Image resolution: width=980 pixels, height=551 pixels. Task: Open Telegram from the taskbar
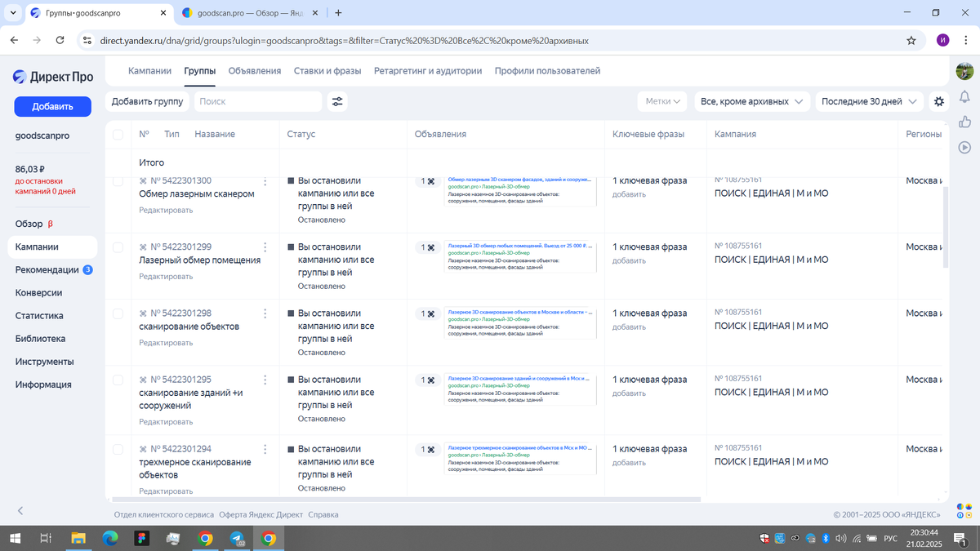[237, 539]
